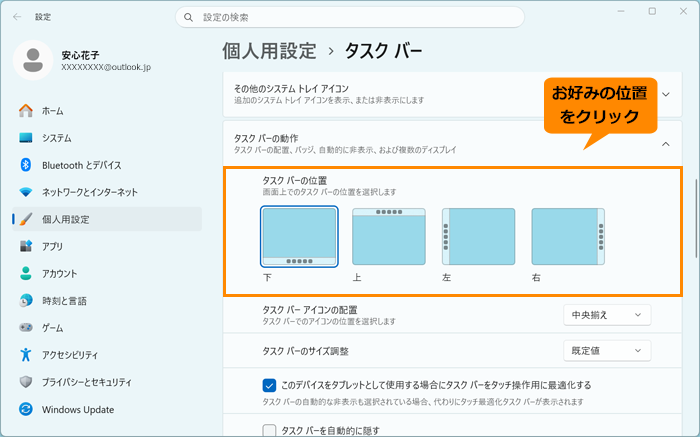Select taskbar position 左 thumbnail
700x437 pixels.
(x=479, y=237)
